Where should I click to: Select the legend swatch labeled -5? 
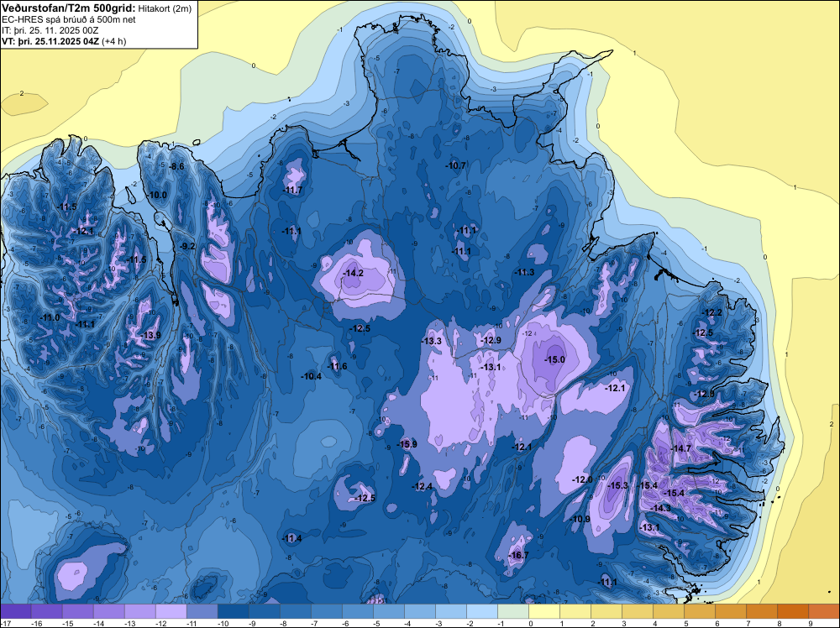[x=389, y=611]
